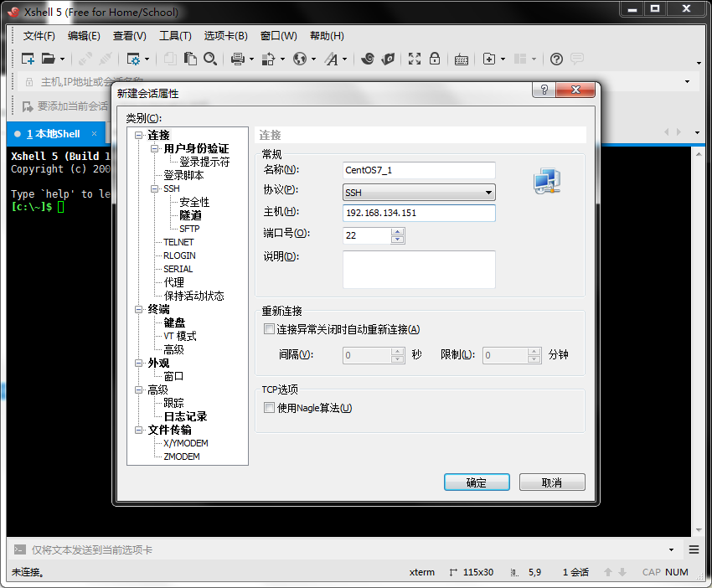The height and width of the screenshot is (588, 712).
Task: Click the help question mark toolbar icon
Action: click(x=556, y=59)
